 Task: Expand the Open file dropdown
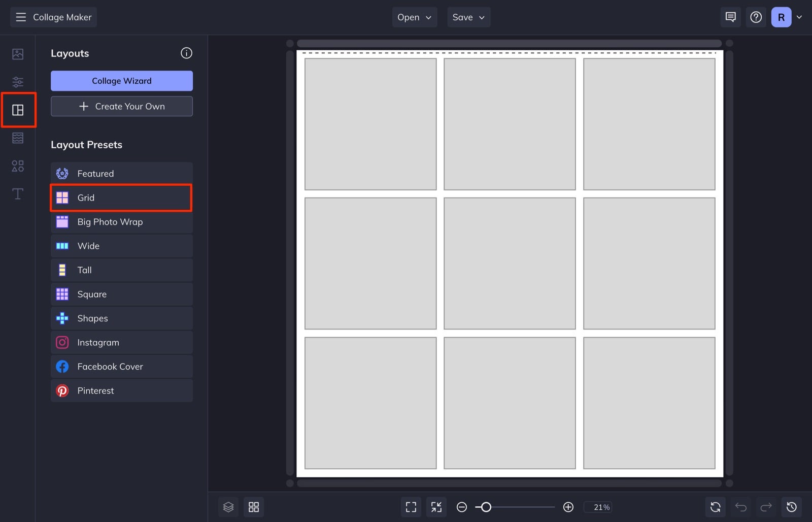tap(414, 17)
